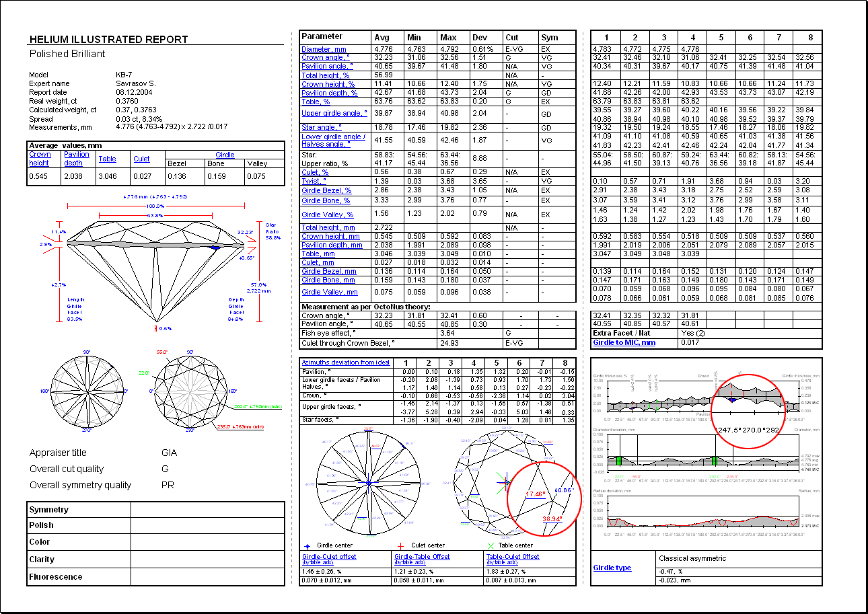This screenshot has height=614, width=868.
Task: Open the Twist parameter link
Action: pos(312,182)
